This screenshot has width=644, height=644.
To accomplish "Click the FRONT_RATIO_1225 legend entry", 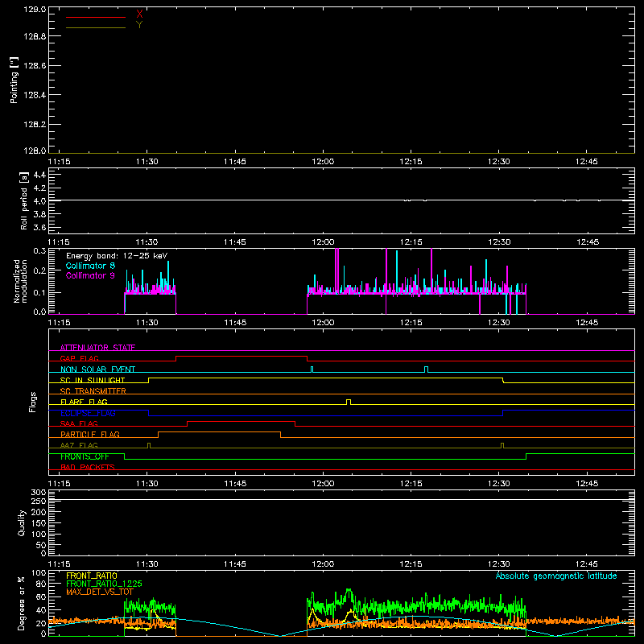I will [x=104, y=584].
